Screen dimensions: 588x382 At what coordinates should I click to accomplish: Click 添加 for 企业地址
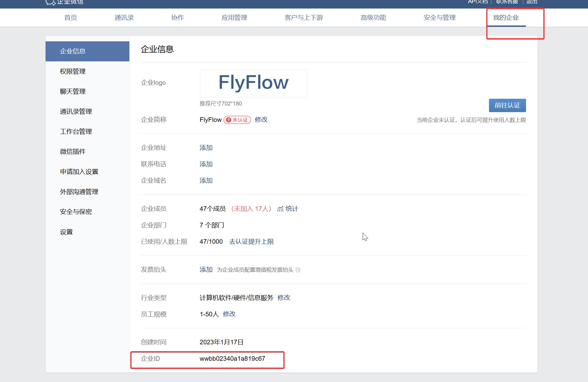pyautogui.click(x=206, y=148)
